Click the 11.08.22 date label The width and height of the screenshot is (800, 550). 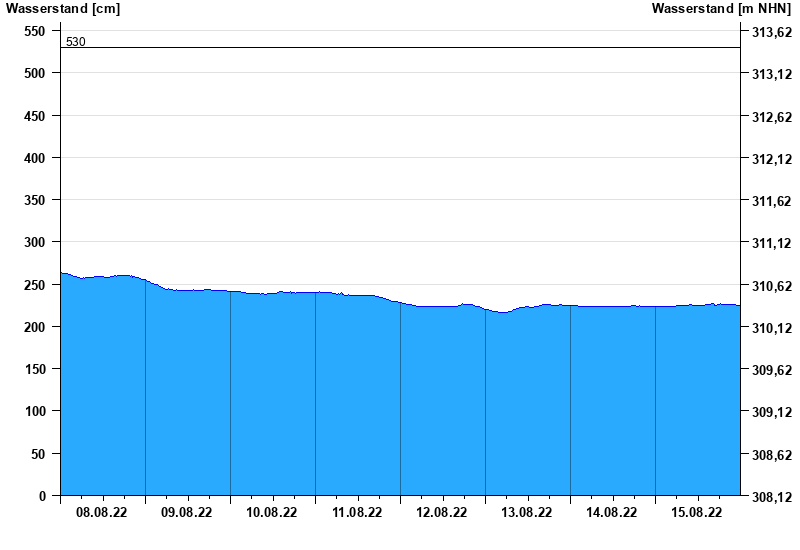click(357, 512)
